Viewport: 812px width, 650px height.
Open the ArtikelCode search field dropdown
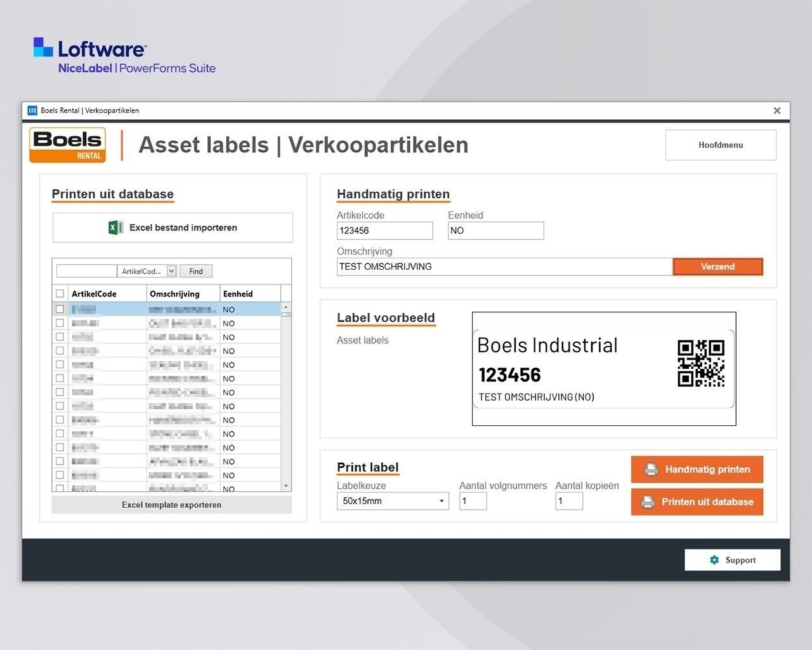tap(171, 271)
